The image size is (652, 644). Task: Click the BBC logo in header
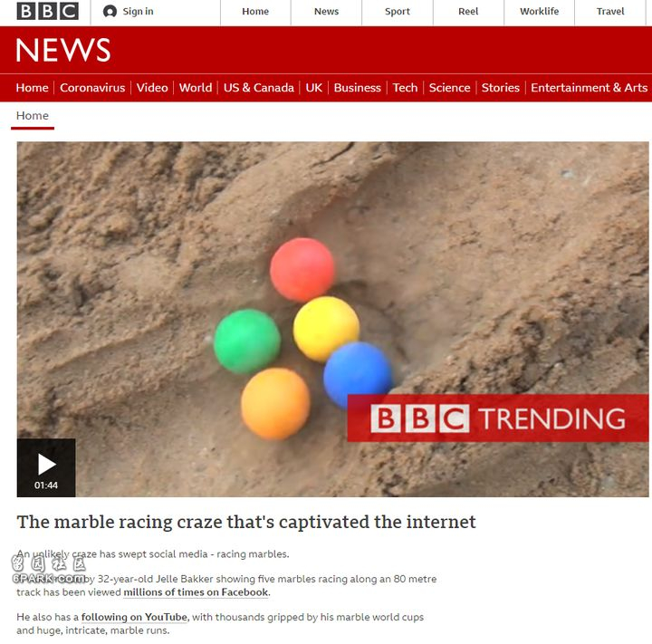click(47, 11)
